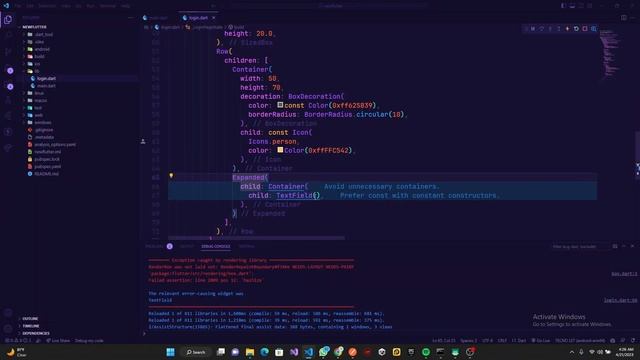The height and width of the screenshot is (360, 640).
Task: Click the Windows taskbar Search box
Action: tap(196, 352)
